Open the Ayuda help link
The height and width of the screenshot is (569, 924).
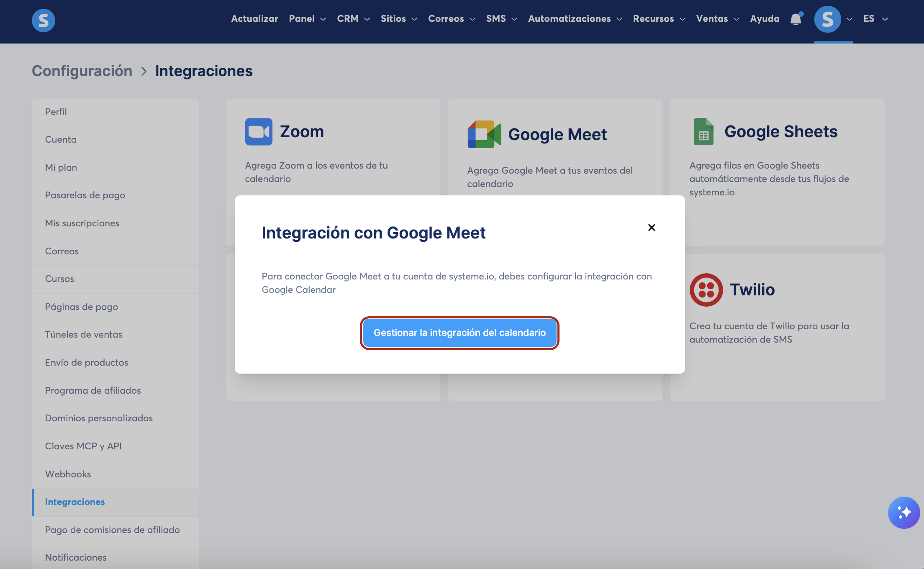click(x=765, y=19)
